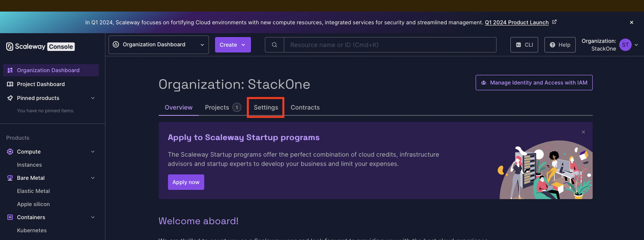Click the Project Dashboard book icon

(10, 84)
